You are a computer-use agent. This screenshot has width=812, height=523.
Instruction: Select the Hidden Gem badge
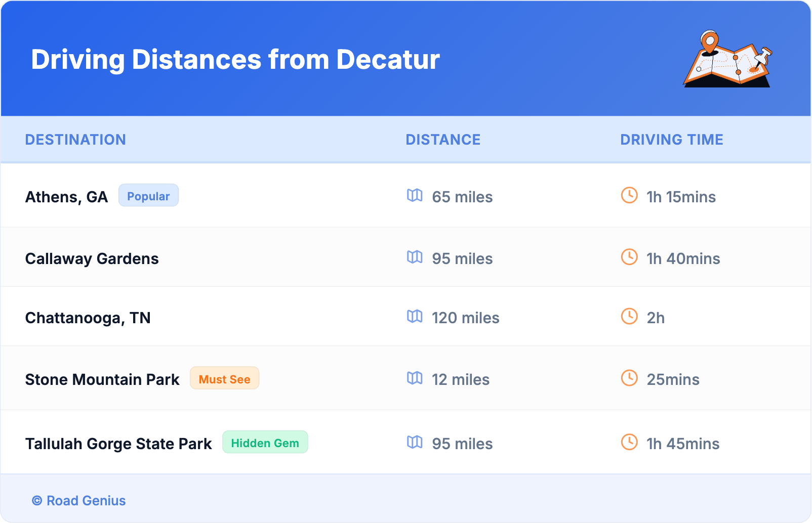coord(265,443)
